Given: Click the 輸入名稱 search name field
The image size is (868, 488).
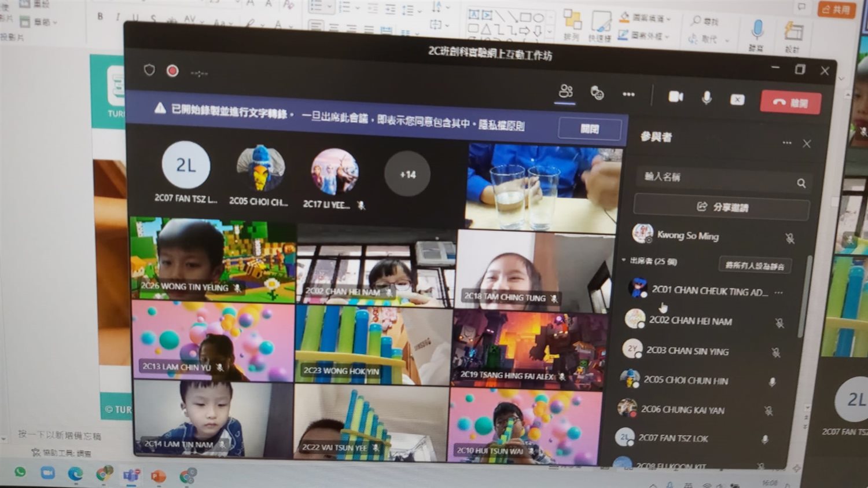Looking at the screenshot, I should tap(723, 179).
